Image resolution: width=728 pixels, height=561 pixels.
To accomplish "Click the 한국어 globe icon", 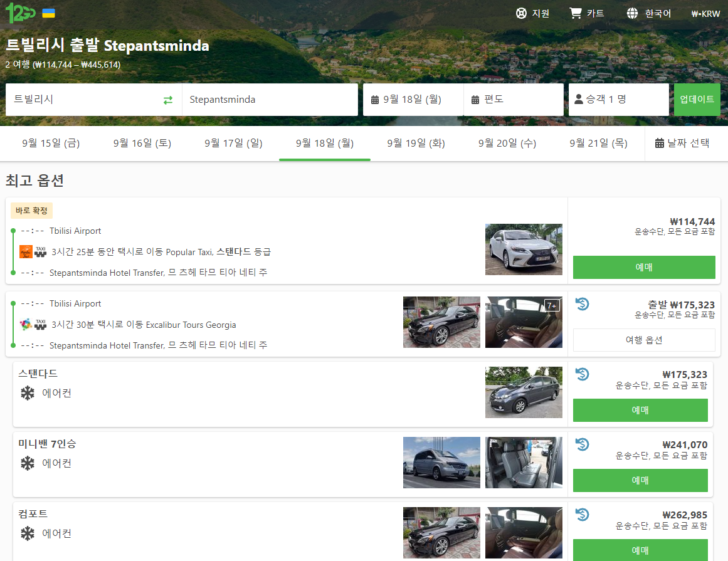I will click(632, 13).
